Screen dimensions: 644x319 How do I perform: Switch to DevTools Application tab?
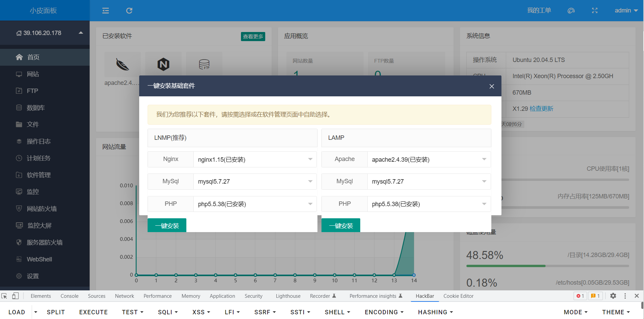(222, 296)
